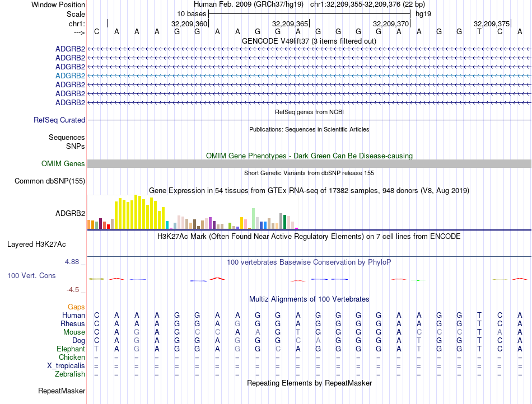Click the RepeatMasker track label
The image size is (532, 404).
pos(62,391)
